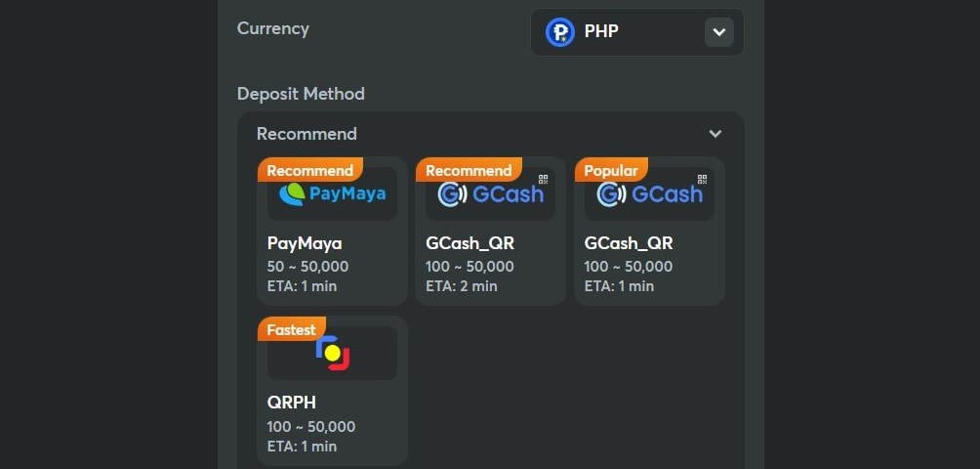Screen dimensions: 980x469
Task: Click the ETA: 2 min text
Action: click(462, 286)
